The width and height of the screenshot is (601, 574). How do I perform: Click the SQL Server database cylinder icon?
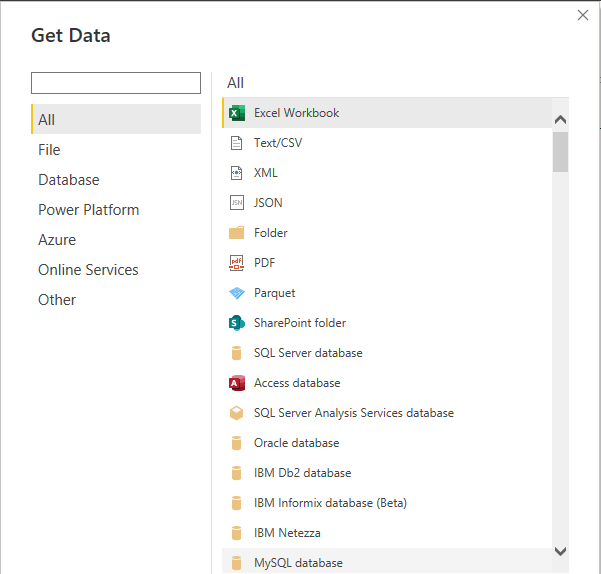pos(236,353)
